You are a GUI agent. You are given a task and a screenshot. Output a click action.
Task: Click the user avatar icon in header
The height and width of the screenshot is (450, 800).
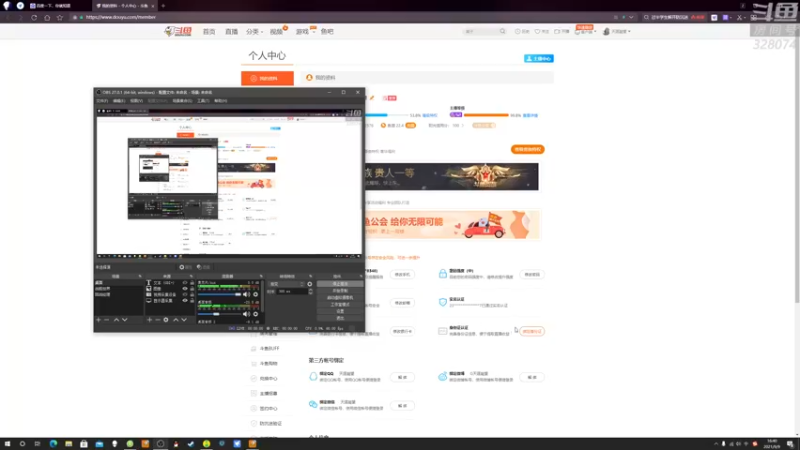tap(606, 31)
